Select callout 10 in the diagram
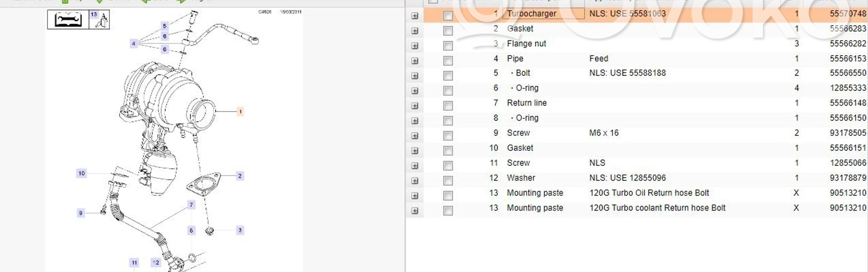The width and height of the screenshot is (868, 272). click(x=82, y=173)
